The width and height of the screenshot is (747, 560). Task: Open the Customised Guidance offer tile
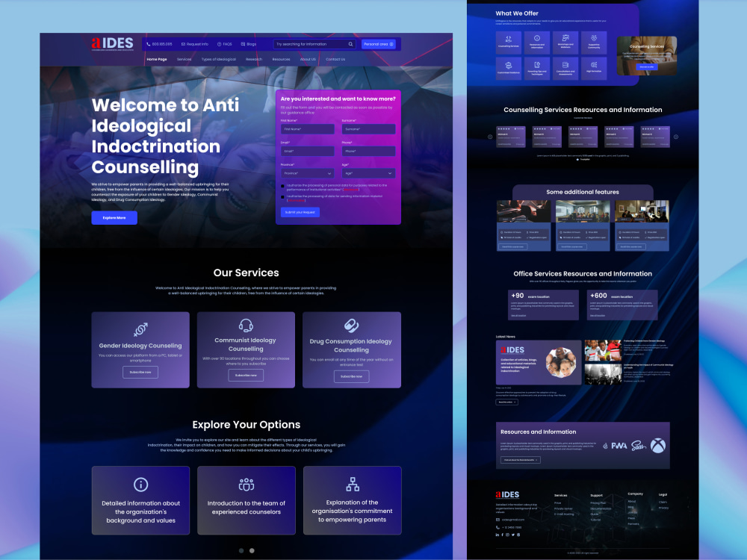508,68
